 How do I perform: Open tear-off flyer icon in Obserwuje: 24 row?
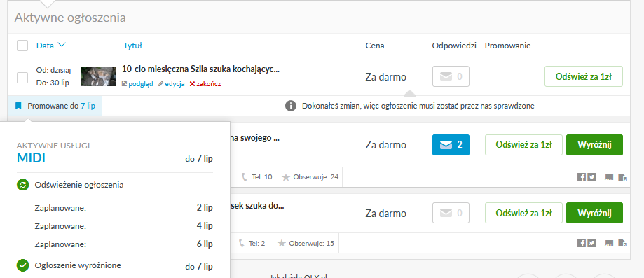click(609, 177)
